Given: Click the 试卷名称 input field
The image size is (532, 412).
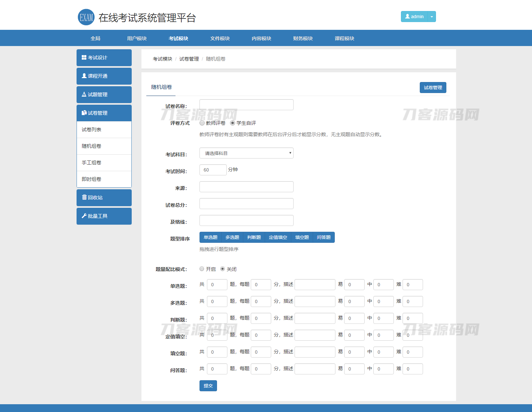Looking at the screenshot, I should 246,105.
